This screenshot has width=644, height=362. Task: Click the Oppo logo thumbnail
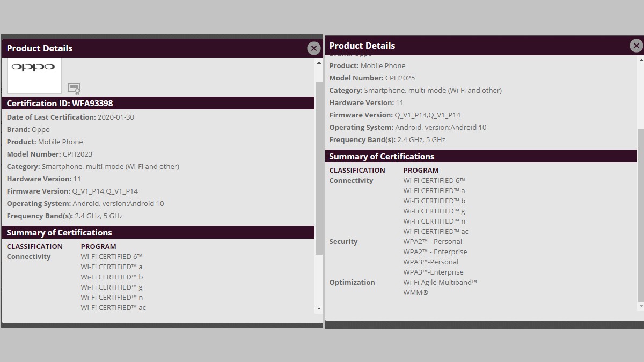(x=34, y=76)
